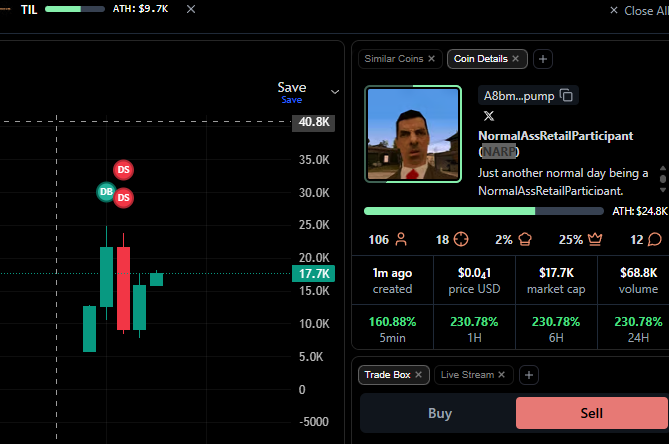The width and height of the screenshot is (669, 444).
Task: Click the 160.88% 5min change cell
Action: (392, 328)
